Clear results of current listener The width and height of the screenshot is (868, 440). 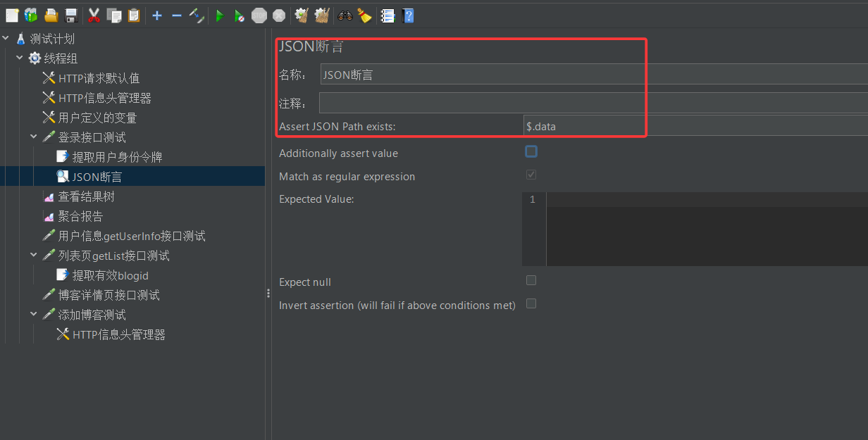(x=302, y=15)
